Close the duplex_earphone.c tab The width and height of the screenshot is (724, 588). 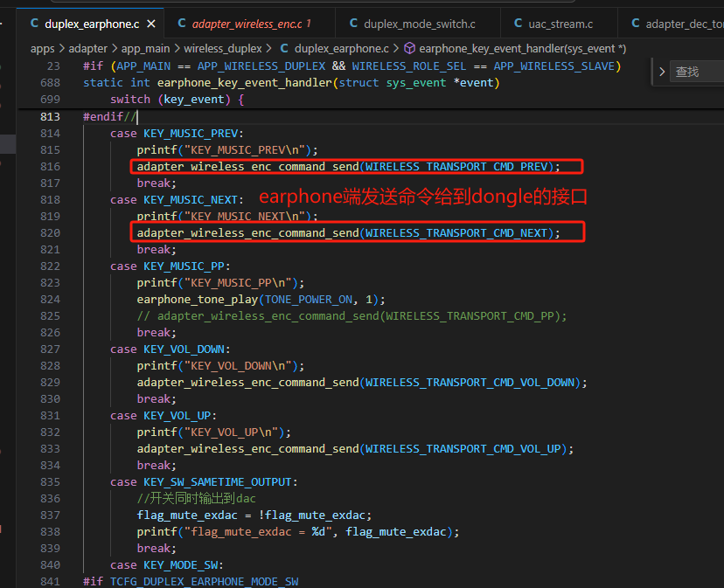pos(151,24)
